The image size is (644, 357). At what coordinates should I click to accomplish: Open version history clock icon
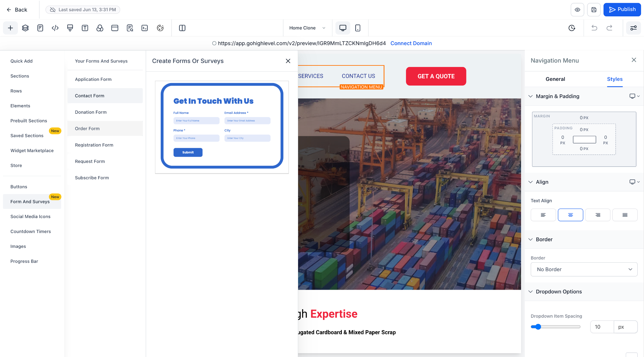coord(572,28)
